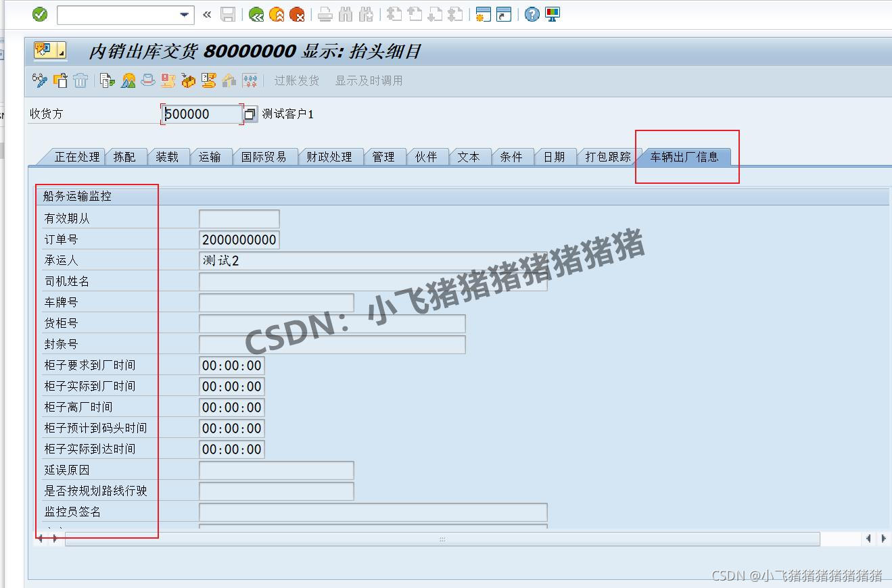Click the horizontal scrollbar under the form
Viewport: 892px width, 588px height.
click(442, 539)
